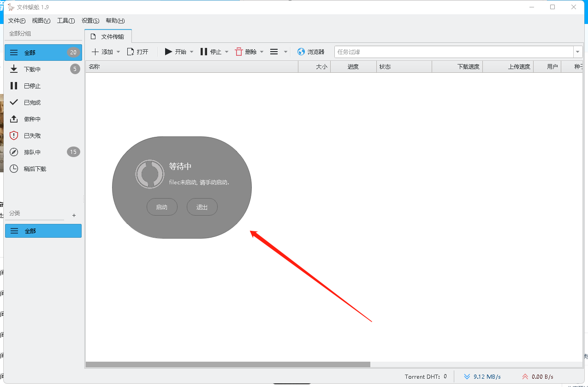Click the 退出 button in the waiting dialog
Viewport: 588px width, 387px height.
[202, 207]
